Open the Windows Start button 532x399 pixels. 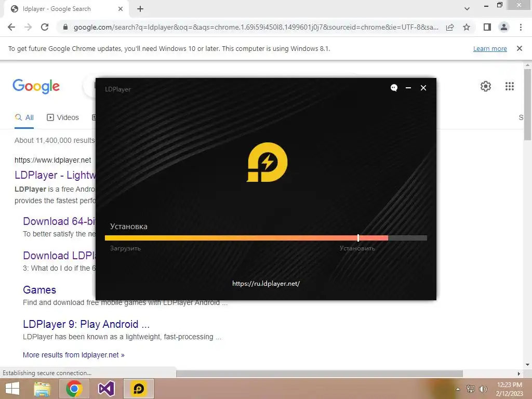pyautogui.click(x=12, y=389)
